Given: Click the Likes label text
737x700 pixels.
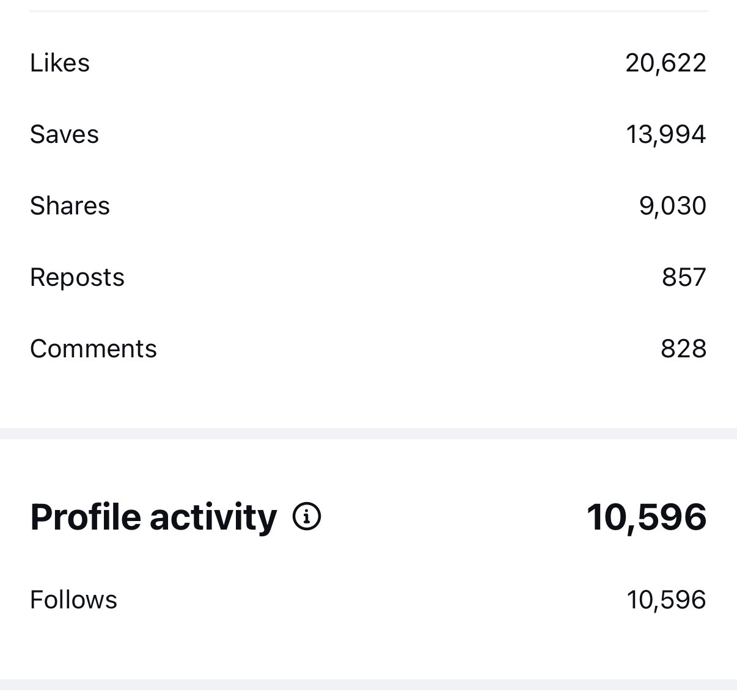Looking at the screenshot, I should coord(60,62).
